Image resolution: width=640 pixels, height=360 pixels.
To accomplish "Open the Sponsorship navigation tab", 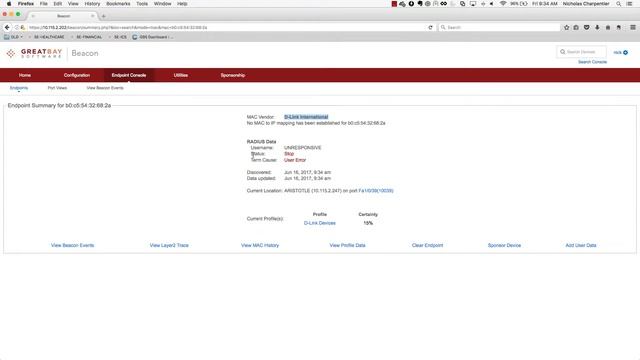I will point(233,75).
